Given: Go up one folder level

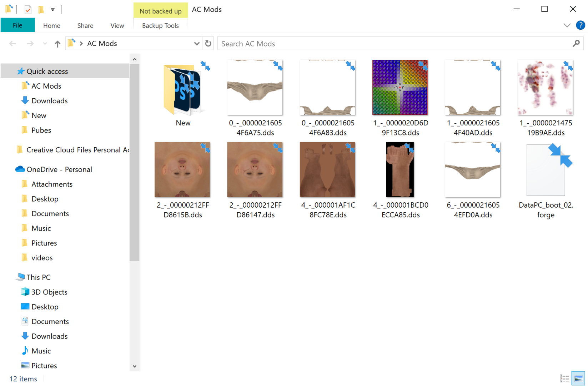Looking at the screenshot, I should (57, 44).
